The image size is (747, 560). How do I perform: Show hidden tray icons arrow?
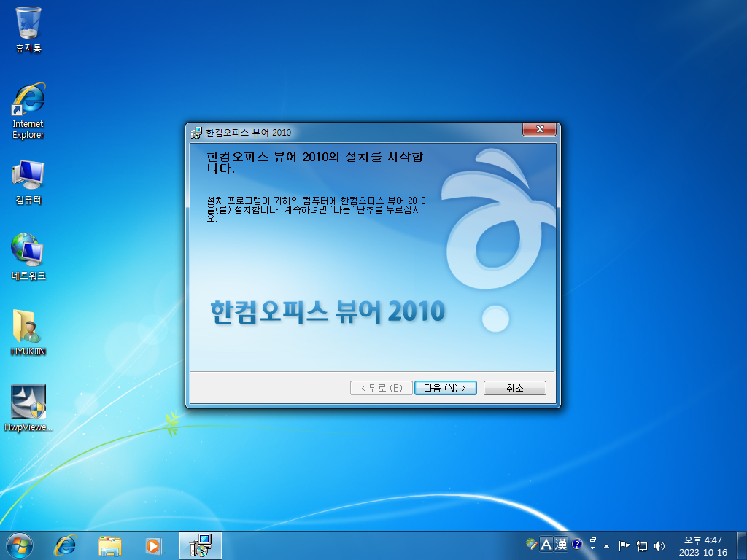tap(606, 545)
